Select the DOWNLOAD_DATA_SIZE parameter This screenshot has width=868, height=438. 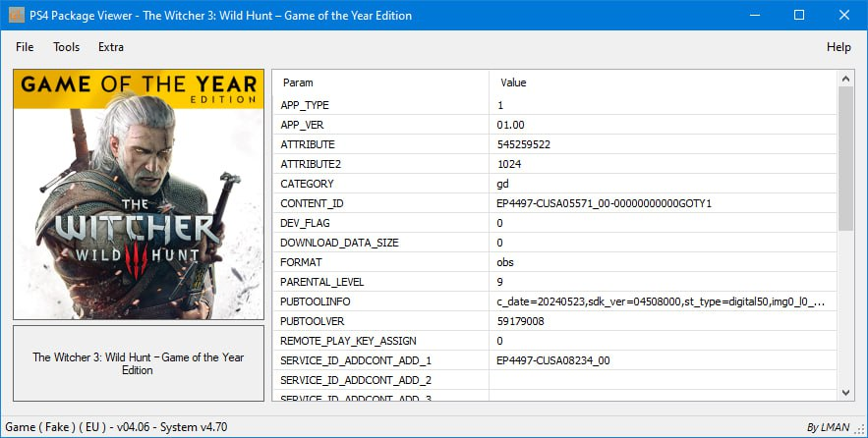click(339, 243)
